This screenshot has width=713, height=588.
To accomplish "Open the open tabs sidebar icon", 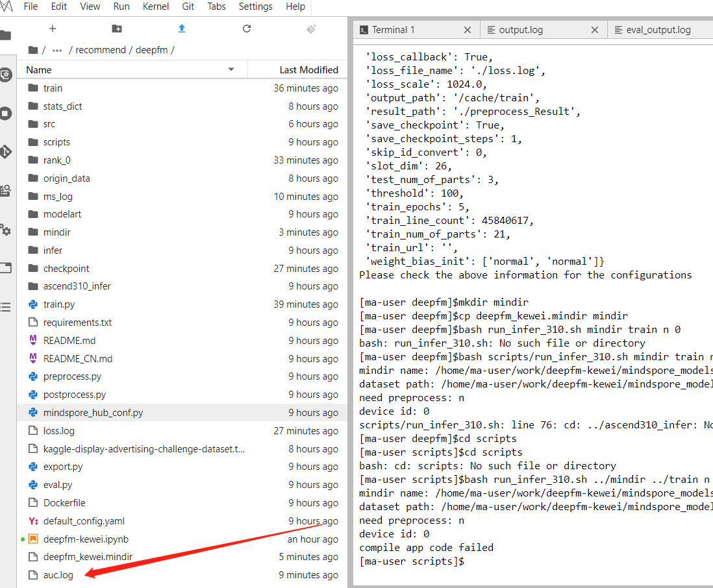I will click(5, 267).
